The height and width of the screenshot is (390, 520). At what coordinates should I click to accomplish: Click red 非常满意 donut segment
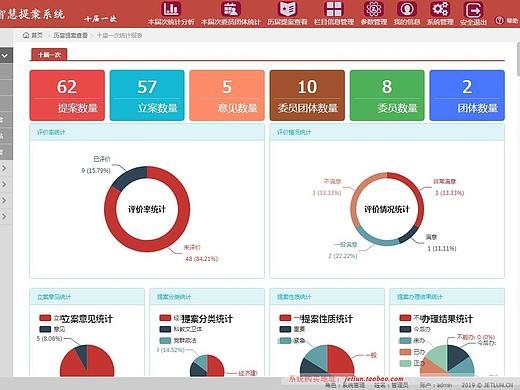tap(418, 197)
